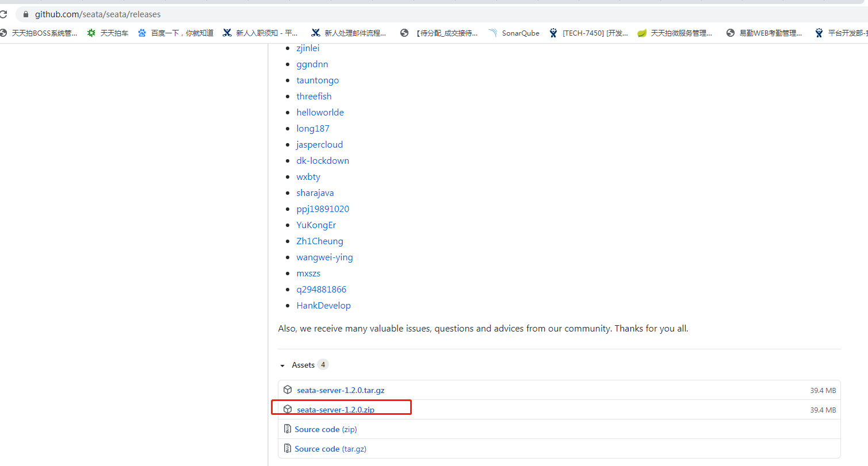This screenshot has width=868, height=466.
Task: Collapse the Assets section triangle
Action: (x=282, y=365)
